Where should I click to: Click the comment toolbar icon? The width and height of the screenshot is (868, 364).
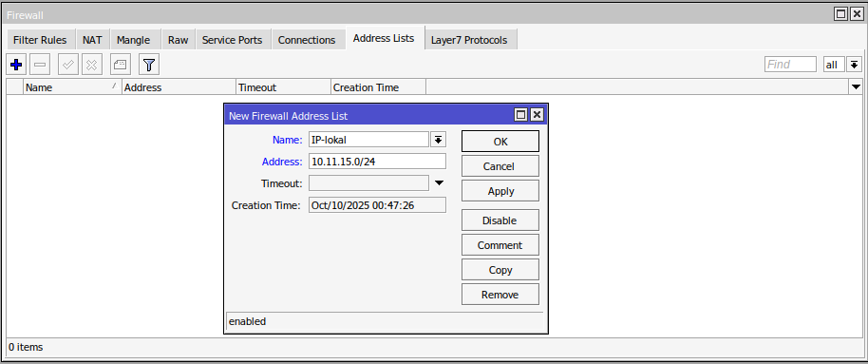[121, 65]
